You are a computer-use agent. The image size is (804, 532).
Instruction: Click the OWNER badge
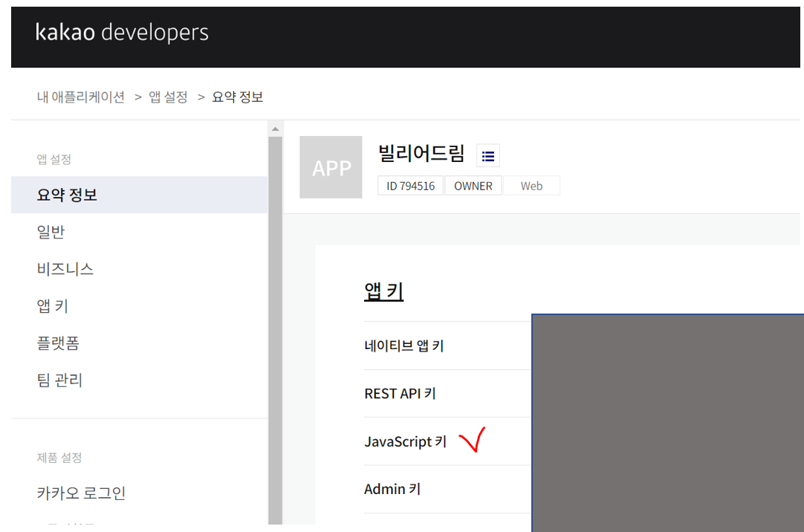473,186
